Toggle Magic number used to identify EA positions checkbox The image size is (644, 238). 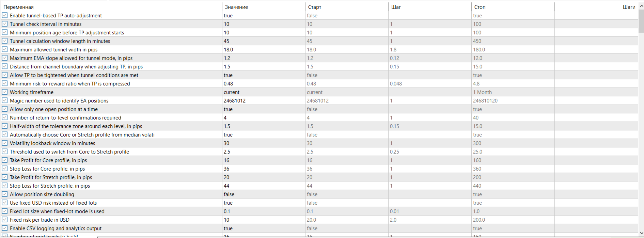click(x=5, y=100)
